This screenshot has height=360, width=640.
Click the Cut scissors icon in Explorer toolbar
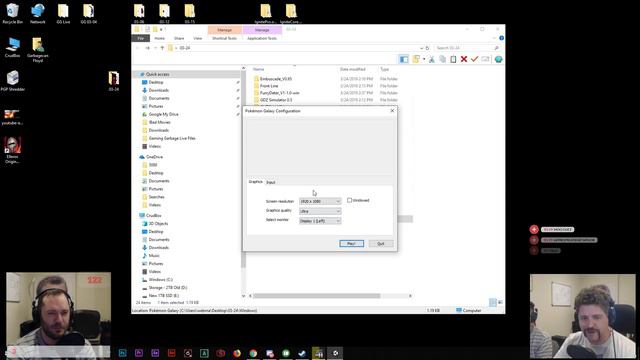[432, 59]
